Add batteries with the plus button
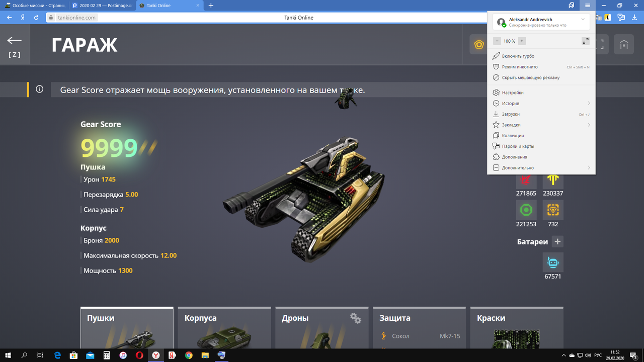 click(557, 242)
